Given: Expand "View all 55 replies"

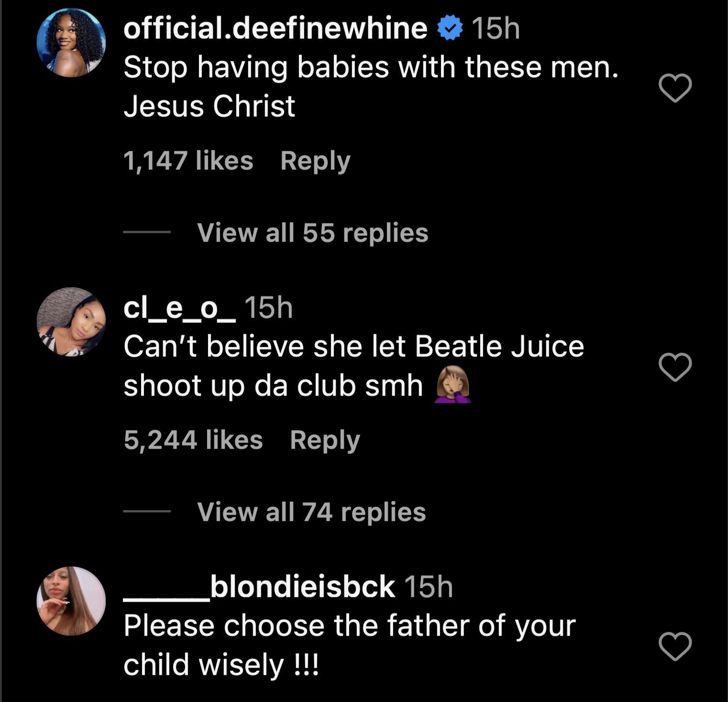Looking at the screenshot, I should click(x=312, y=233).
